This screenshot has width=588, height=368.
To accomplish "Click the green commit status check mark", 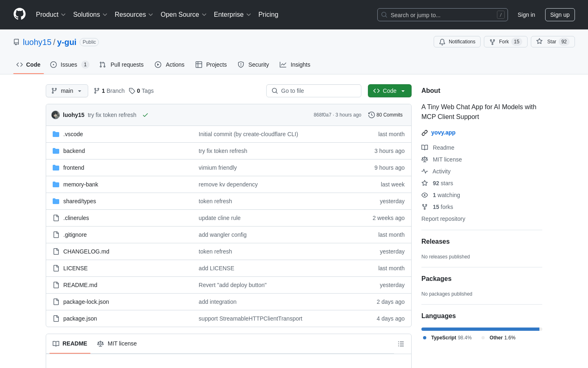I will (145, 115).
